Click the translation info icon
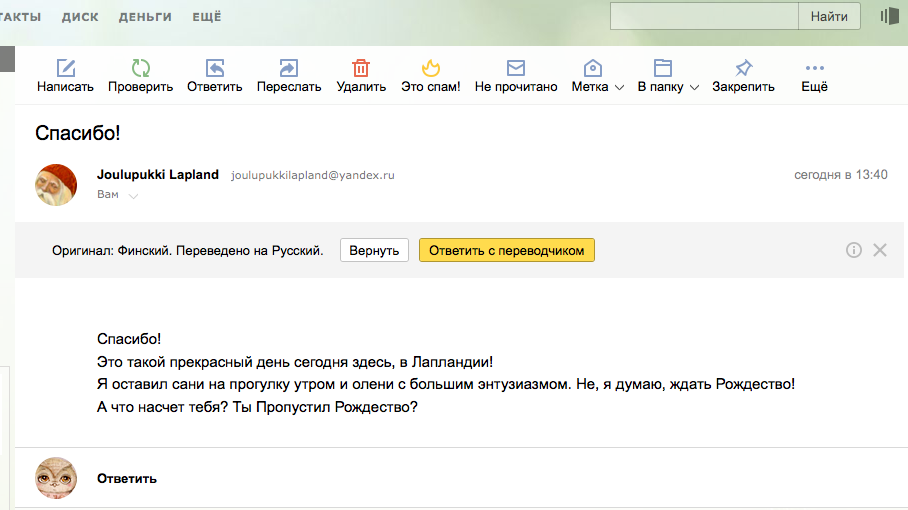This screenshot has height=510, width=908. click(x=853, y=250)
